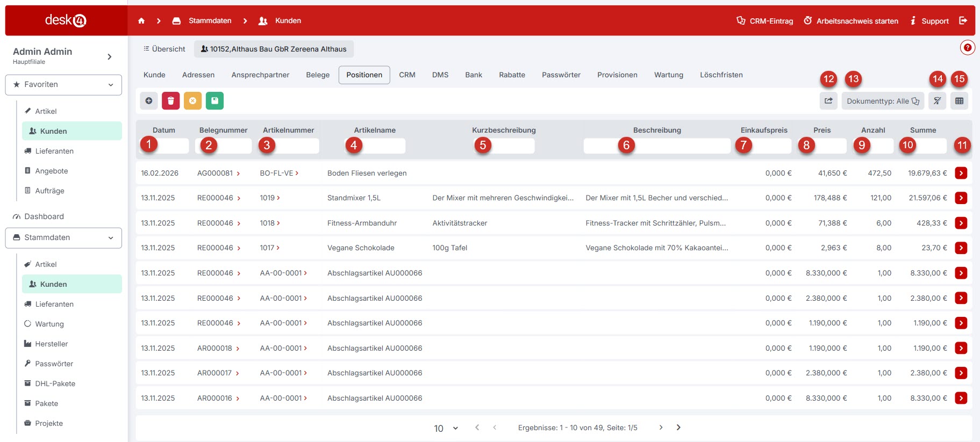
Task: Open the Dokumenttyp: Alle filter
Action: pyautogui.click(x=882, y=101)
